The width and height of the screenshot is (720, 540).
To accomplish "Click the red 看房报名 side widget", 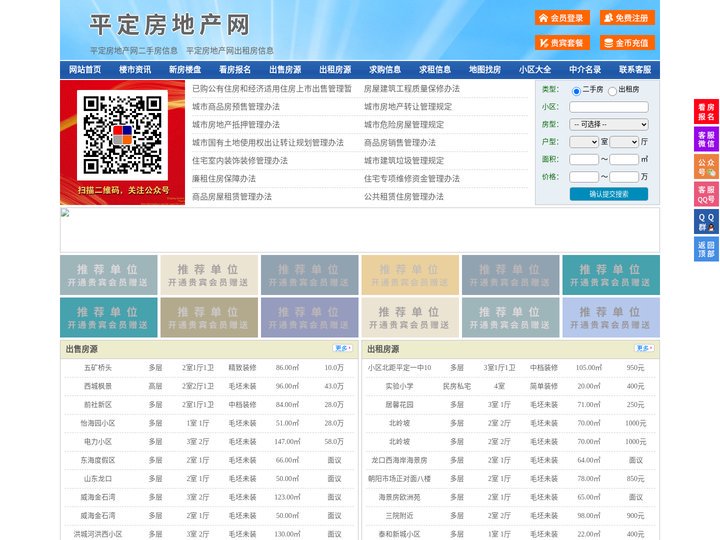I will pyautogui.click(x=706, y=112).
